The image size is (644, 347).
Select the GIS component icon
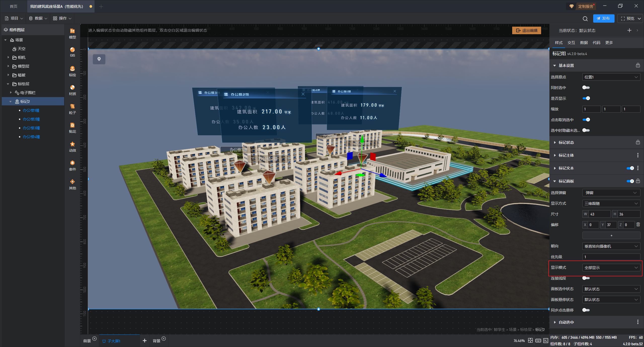click(72, 52)
